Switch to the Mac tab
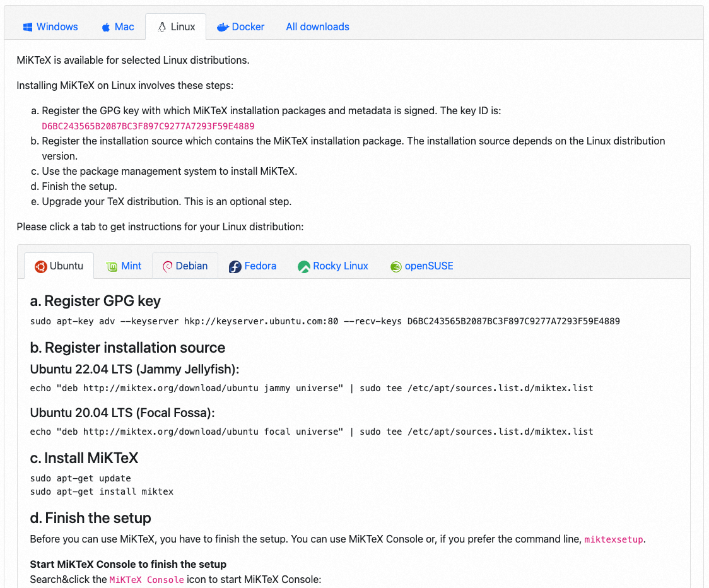This screenshot has width=709, height=588. click(117, 26)
